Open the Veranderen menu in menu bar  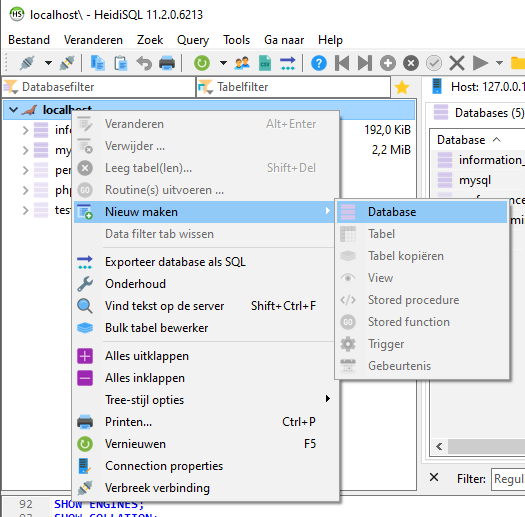[x=93, y=40]
